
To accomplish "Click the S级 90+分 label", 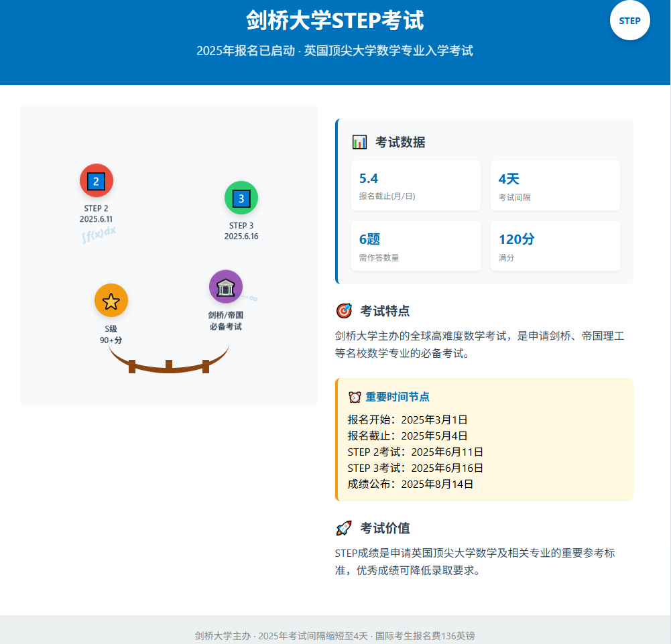I will click(111, 334).
